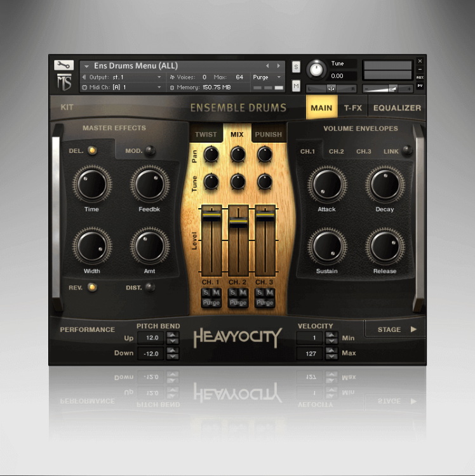Select the CH.2 envelope tab

pyautogui.click(x=336, y=151)
